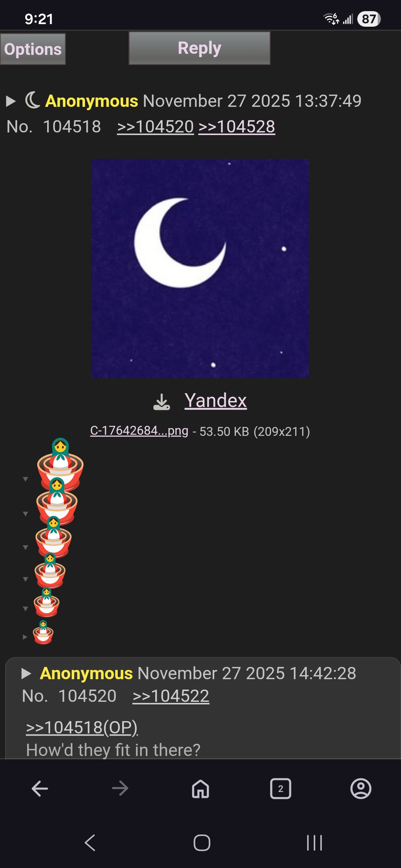
Task: Open the account profile icon
Action: click(361, 789)
